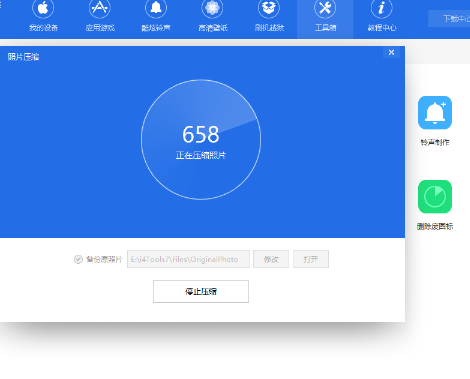Open the 酷炫铃声 ringtones section

click(x=156, y=16)
